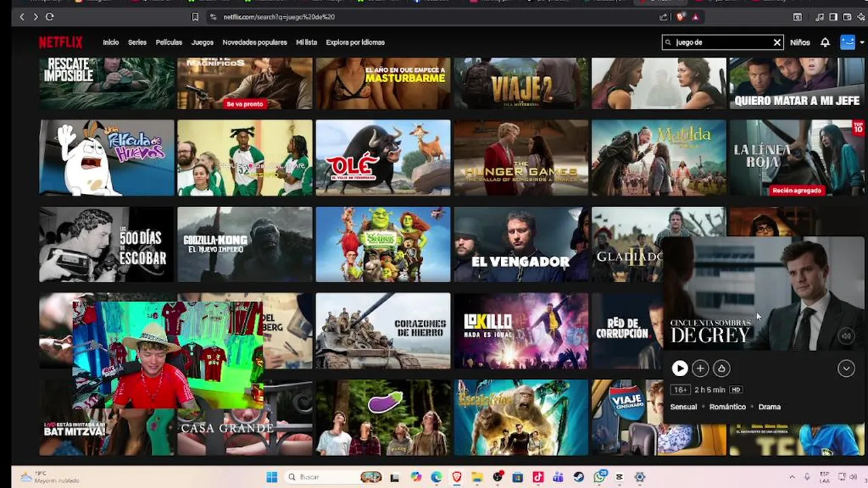Open Settings gear in taskbar
The image size is (868, 488).
tap(639, 477)
